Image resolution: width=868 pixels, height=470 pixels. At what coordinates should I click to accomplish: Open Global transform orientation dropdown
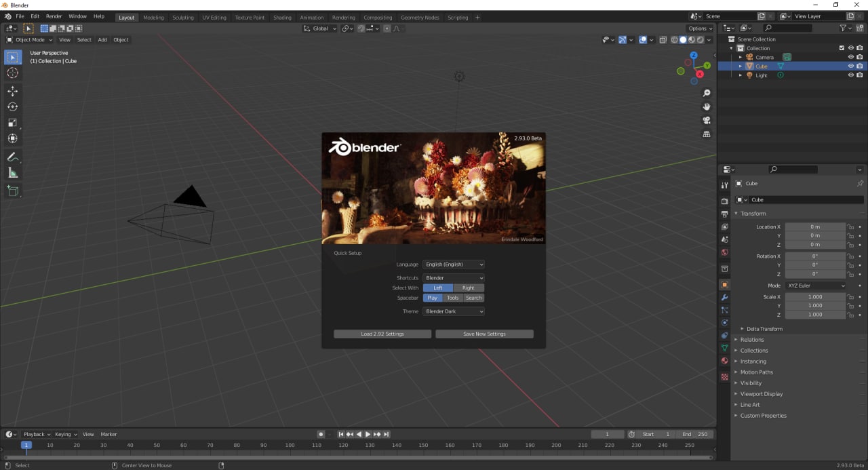click(319, 28)
